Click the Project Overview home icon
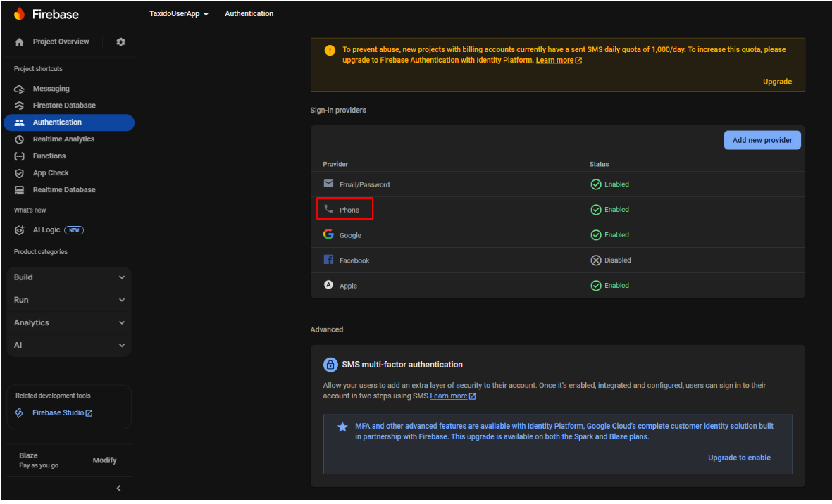Viewport: 832px width, 504px height. coord(20,42)
